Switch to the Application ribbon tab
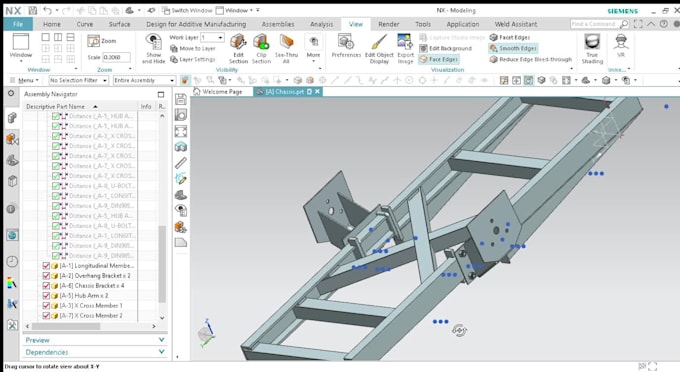Viewport: 680px width, 372px height. pyautogui.click(x=463, y=24)
